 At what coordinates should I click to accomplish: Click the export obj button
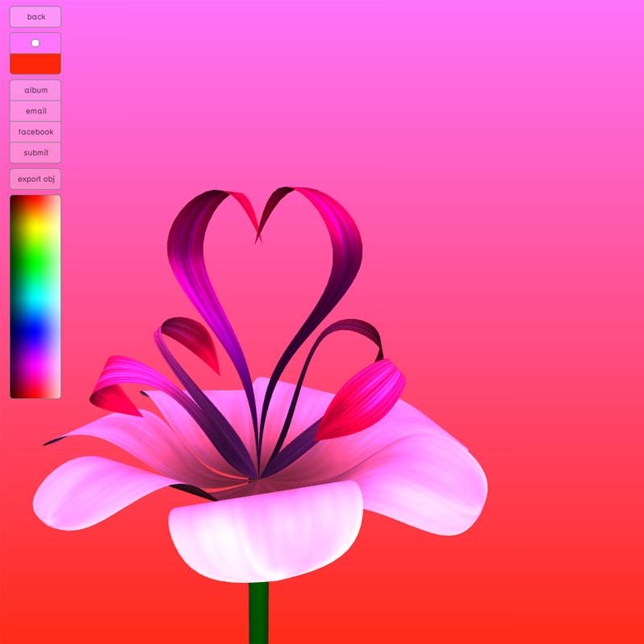35,179
